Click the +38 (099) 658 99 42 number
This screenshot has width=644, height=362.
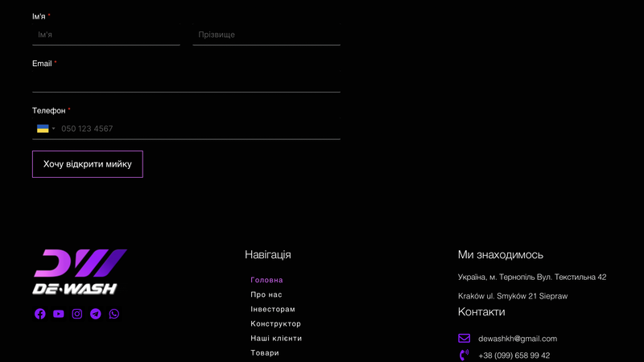[x=514, y=356]
